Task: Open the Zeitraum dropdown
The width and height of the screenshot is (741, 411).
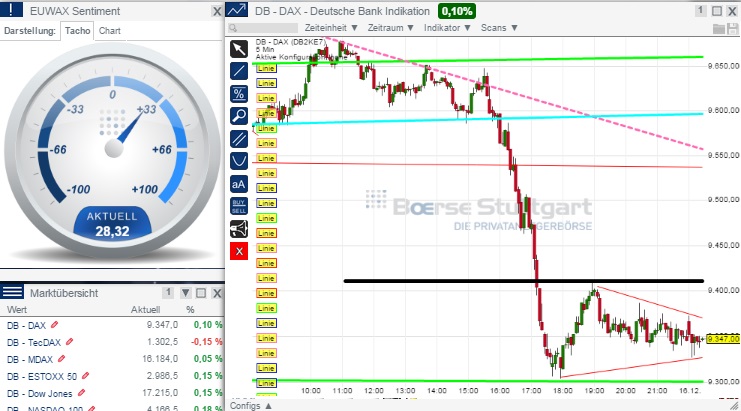Action: 390,28
